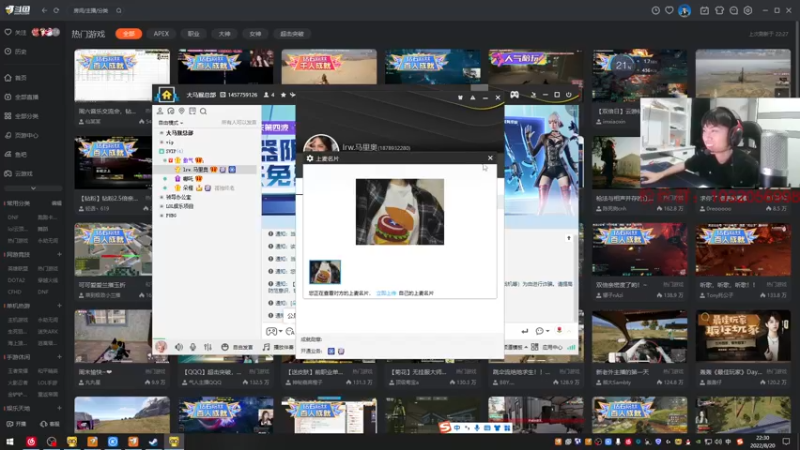Viewport: 800px width, 450px height.
Task: Click the Steam icon on the taskbar
Action: click(x=153, y=442)
